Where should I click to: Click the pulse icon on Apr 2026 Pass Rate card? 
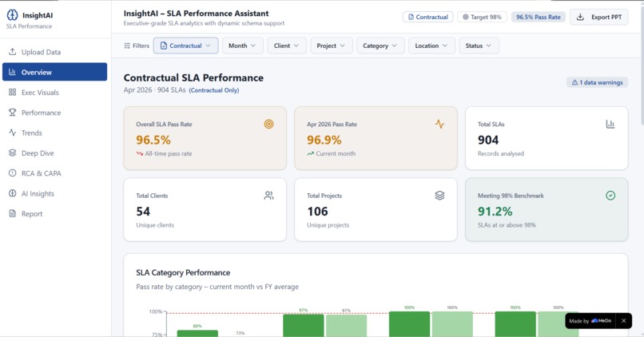tap(439, 124)
